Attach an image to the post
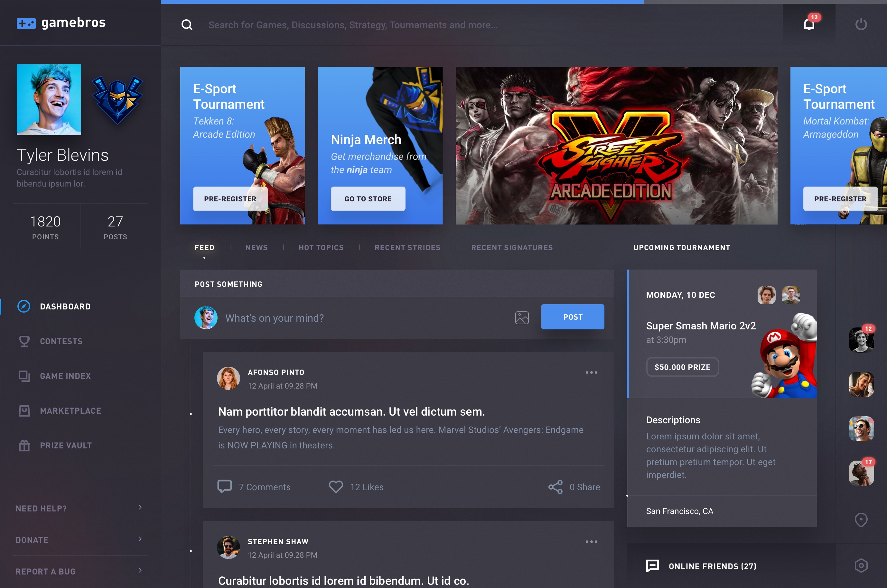Image resolution: width=887 pixels, height=588 pixels. point(521,317)
